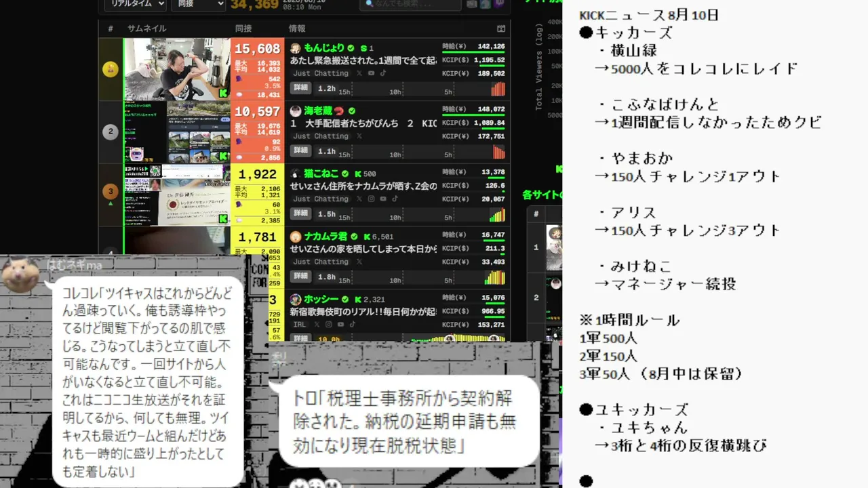Viewport: 868px width, 488px height.
Task: Click ホッシー's avatar icon
Action: pyautogui.click(x=296, y=299)
